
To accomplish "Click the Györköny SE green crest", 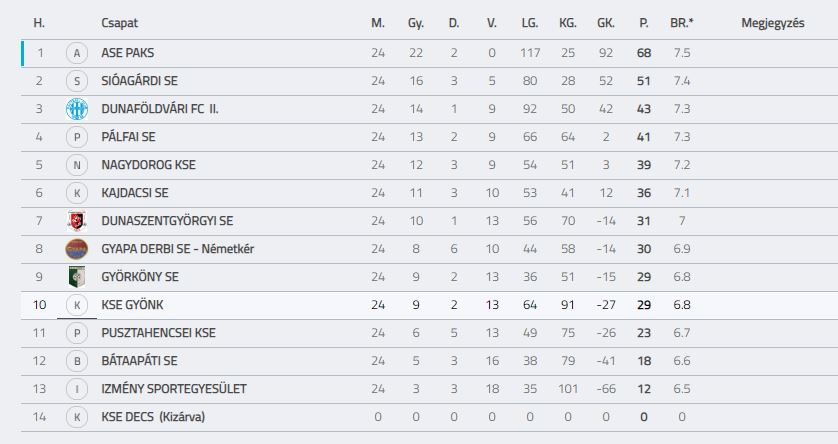I will pos(77,277).
